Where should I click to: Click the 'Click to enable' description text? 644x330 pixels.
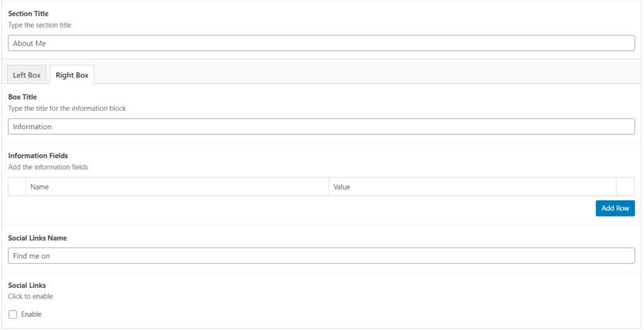pos(31,296)
